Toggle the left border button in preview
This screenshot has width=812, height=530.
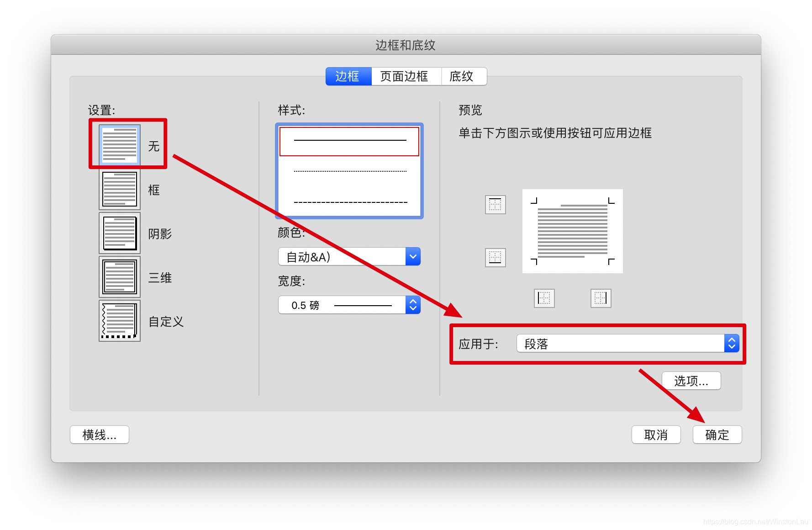coord(544,298)
